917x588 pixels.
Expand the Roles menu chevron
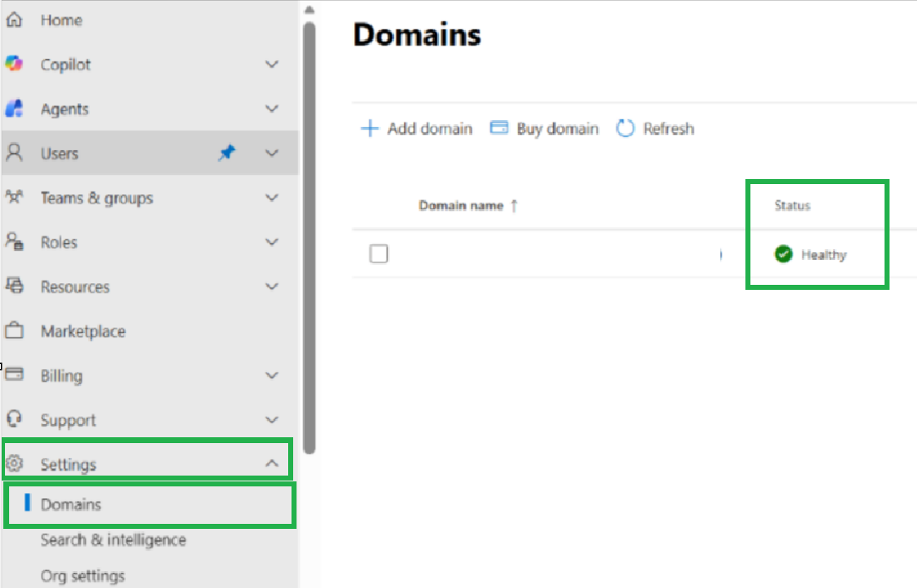pyautogui.click(x=272, y=242)
